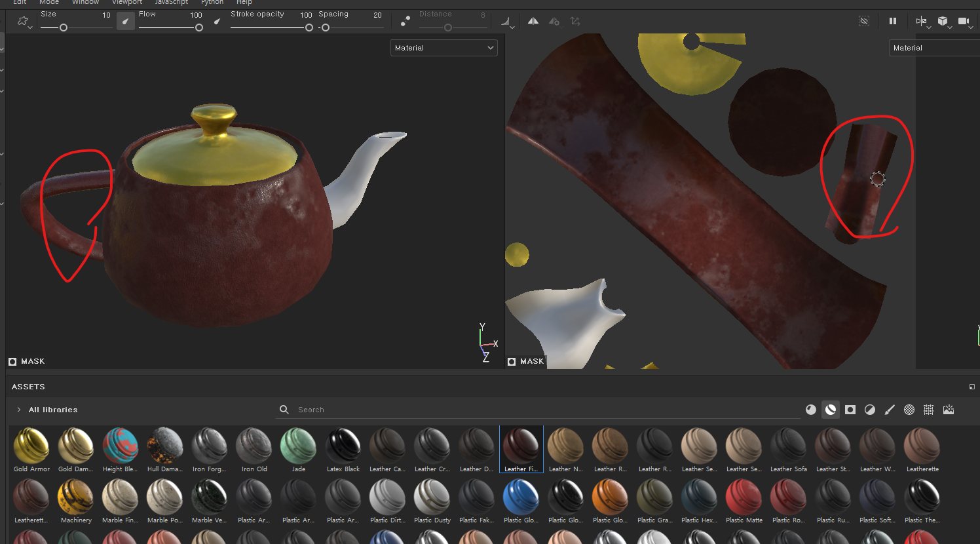Open the Material dropdown in 3D viewport

coord(444,48)
